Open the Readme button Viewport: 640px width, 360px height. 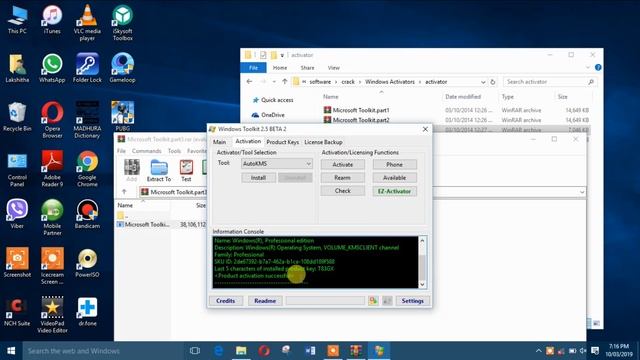click(265, 301)
